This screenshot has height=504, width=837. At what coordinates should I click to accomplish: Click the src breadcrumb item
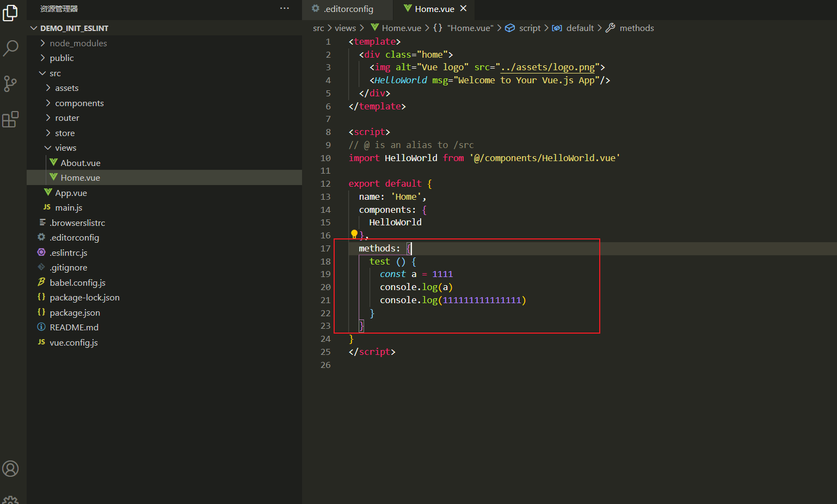point(318,28)
